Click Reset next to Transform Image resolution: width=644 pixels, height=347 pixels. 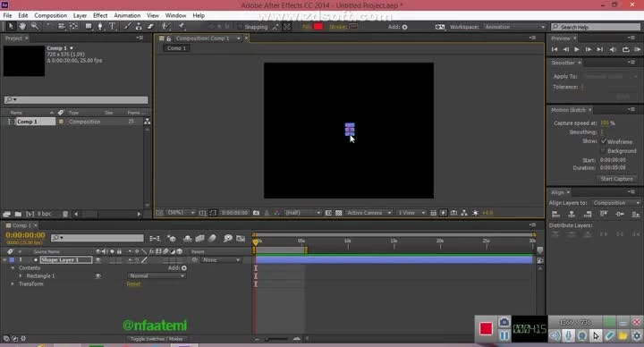(133, 284)
